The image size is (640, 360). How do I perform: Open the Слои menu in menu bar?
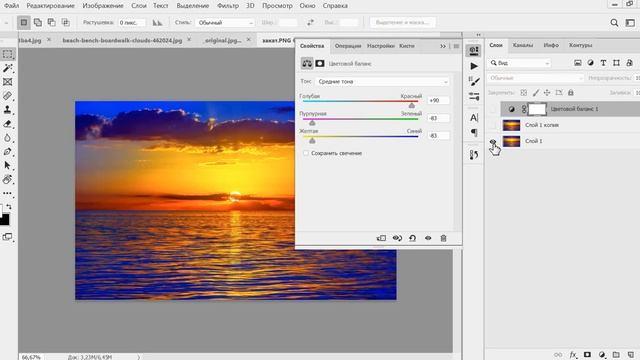coord(139,6)
